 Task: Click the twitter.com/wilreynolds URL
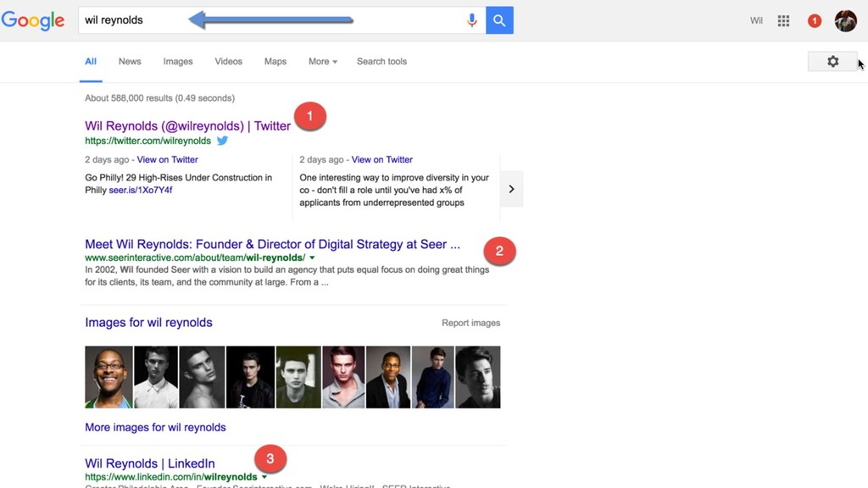tap(147, 141)
